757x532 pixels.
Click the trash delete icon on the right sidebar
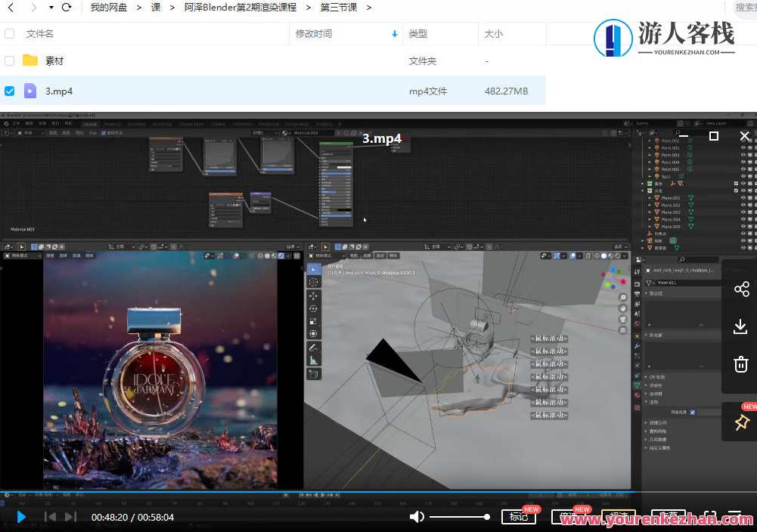(x=741, y=363)
